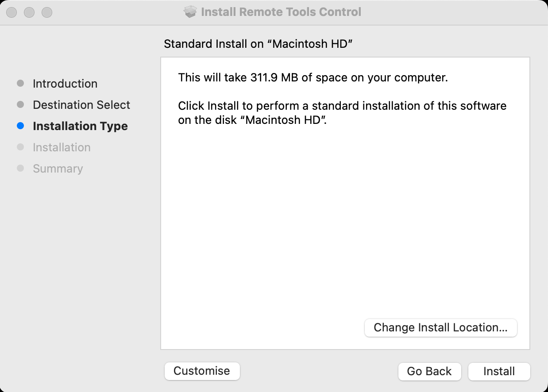
Task: Open Change Install Location dialog
Action: click(440, 328)
